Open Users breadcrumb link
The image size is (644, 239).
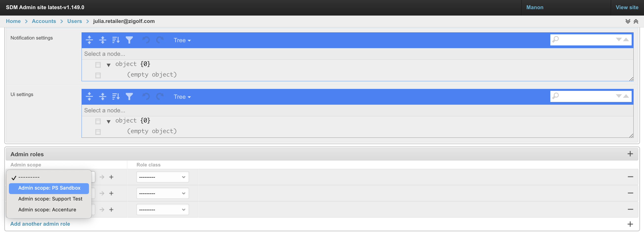pyautogui.click(x=74, y=21)
